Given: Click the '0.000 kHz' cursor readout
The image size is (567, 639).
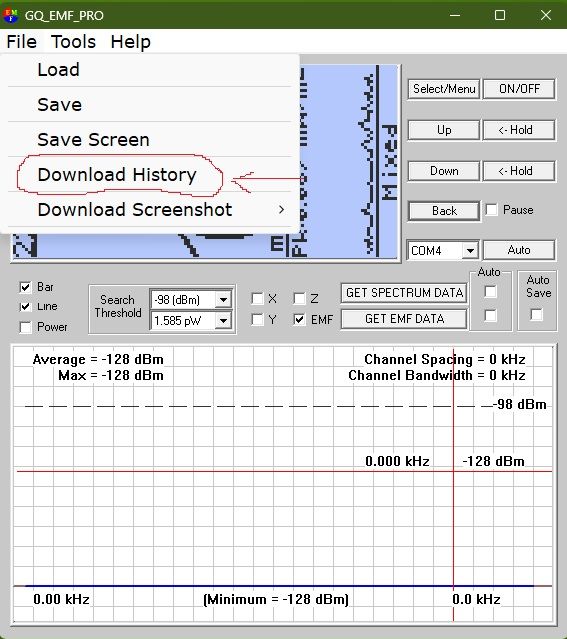Looking at the screenshot, I should (x=397, y=461).
